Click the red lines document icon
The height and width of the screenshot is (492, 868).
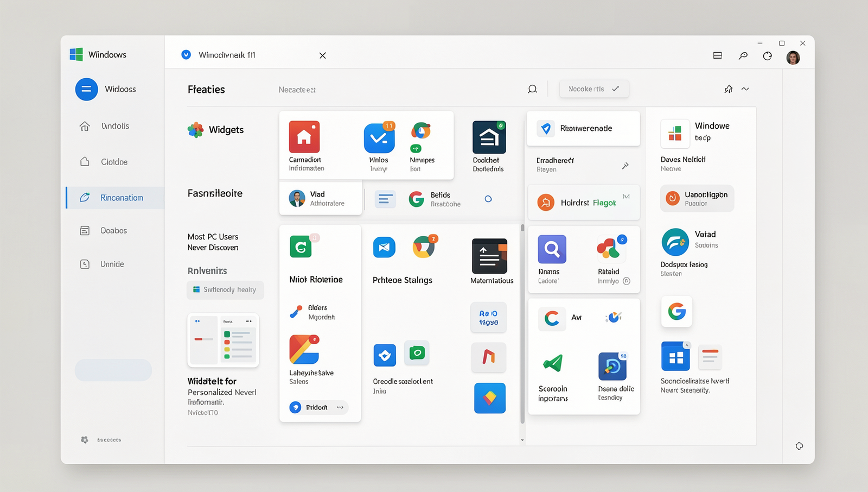click(x=710, y=357)
